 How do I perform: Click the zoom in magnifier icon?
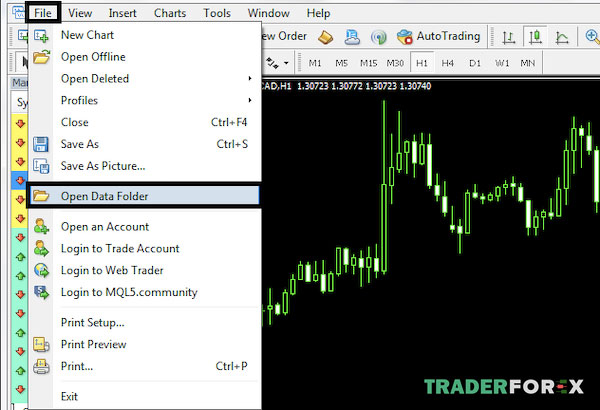(x=592, y=37)
